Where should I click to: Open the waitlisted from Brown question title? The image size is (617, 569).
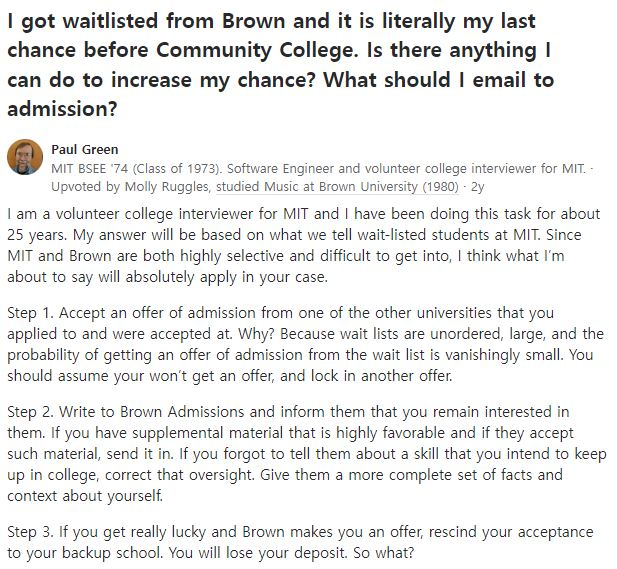(x=281, y=65)
